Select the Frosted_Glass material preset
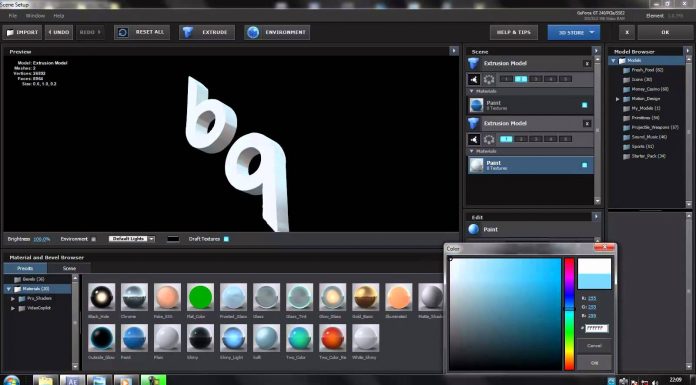The image size is (696, 385). coord(233,297)
